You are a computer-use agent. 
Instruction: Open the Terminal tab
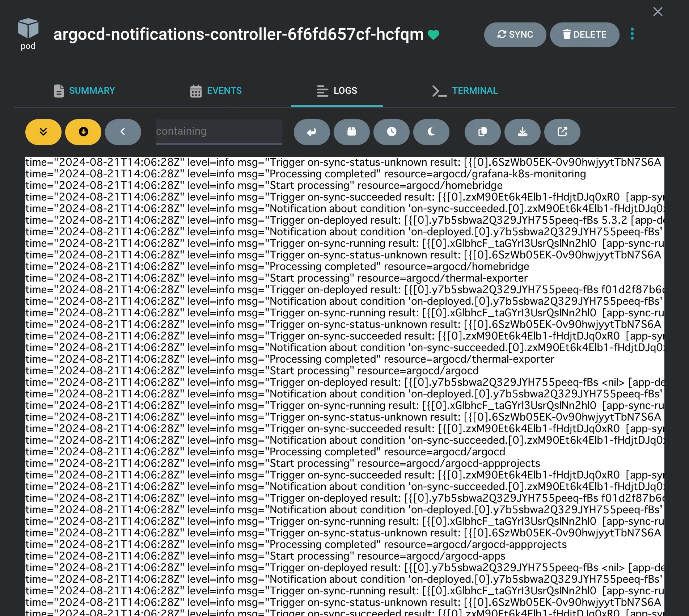click(465, 90)
